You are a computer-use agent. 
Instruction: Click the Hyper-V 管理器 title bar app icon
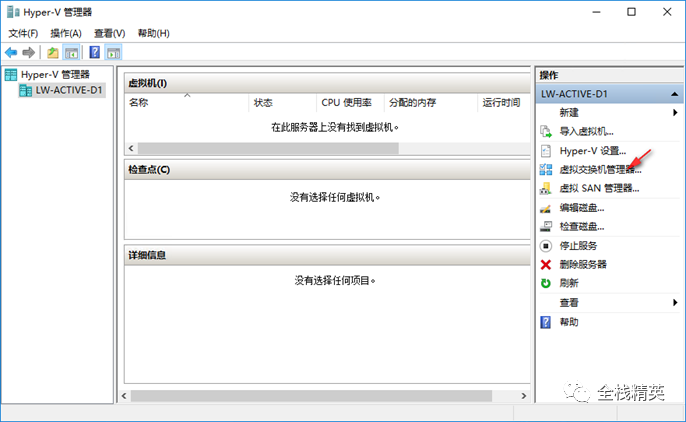[13, 12]
